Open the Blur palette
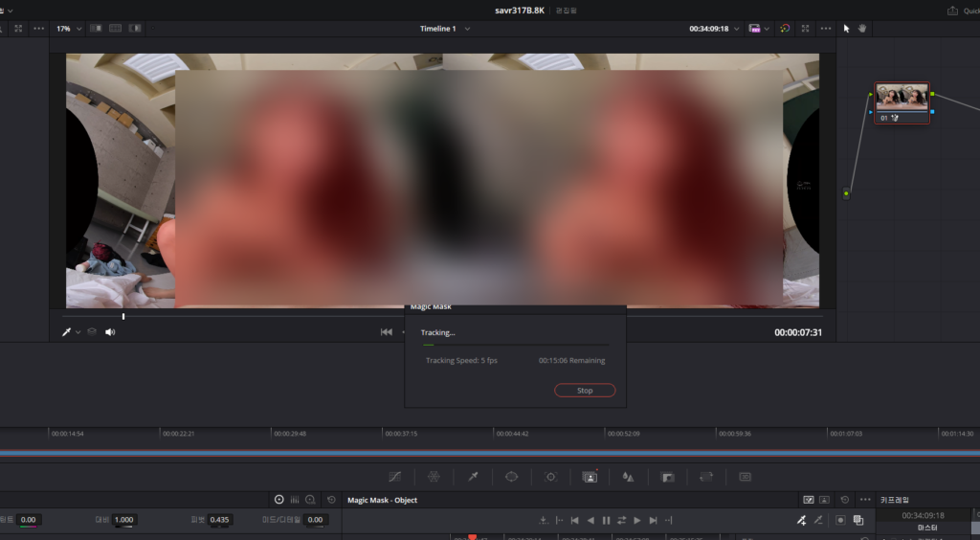980x540 pixels. click(628, 476)
